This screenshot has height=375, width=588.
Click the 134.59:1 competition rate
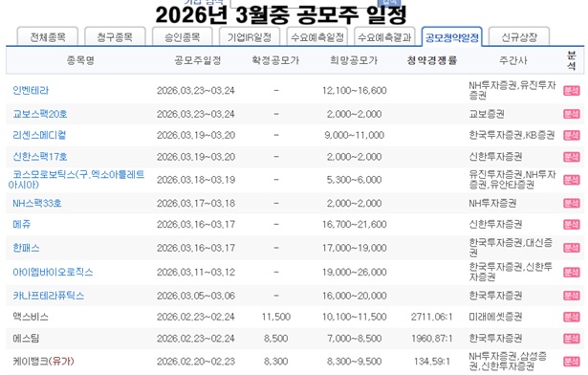coord(431,361)
